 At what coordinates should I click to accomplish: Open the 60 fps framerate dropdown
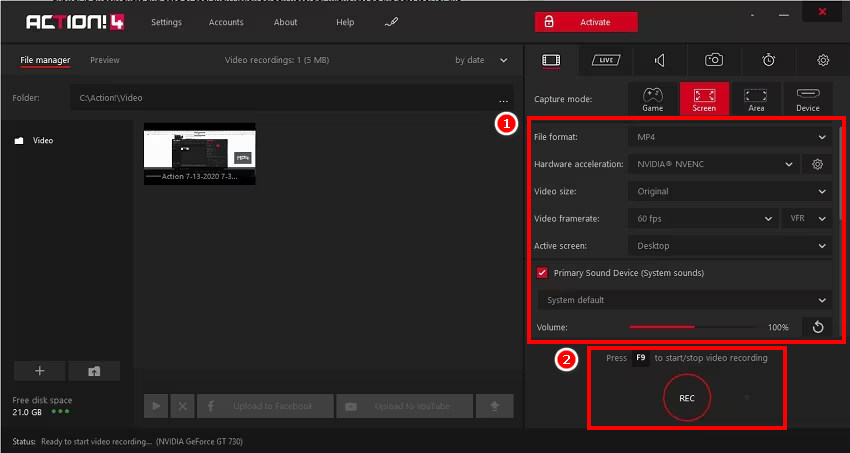point(703,218)
